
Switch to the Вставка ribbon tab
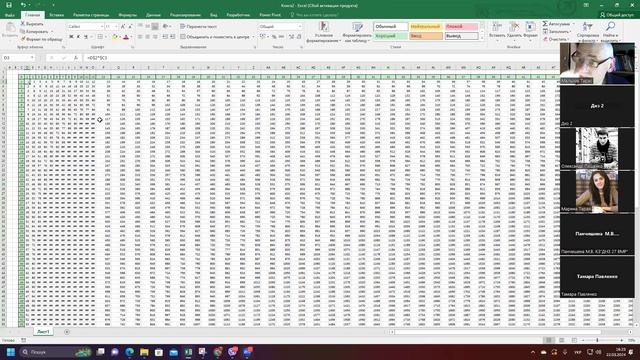tap(56, 15)
